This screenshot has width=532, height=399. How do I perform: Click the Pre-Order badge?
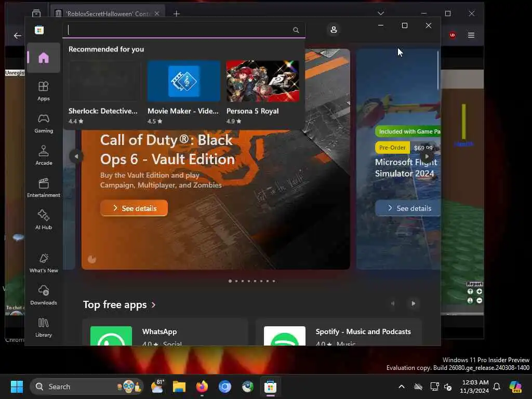click(392, 148)
